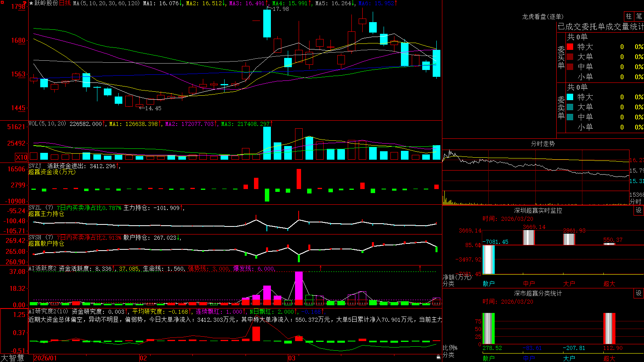Click the red question mark help icon

pyautogui.click(x=25, y=3)
